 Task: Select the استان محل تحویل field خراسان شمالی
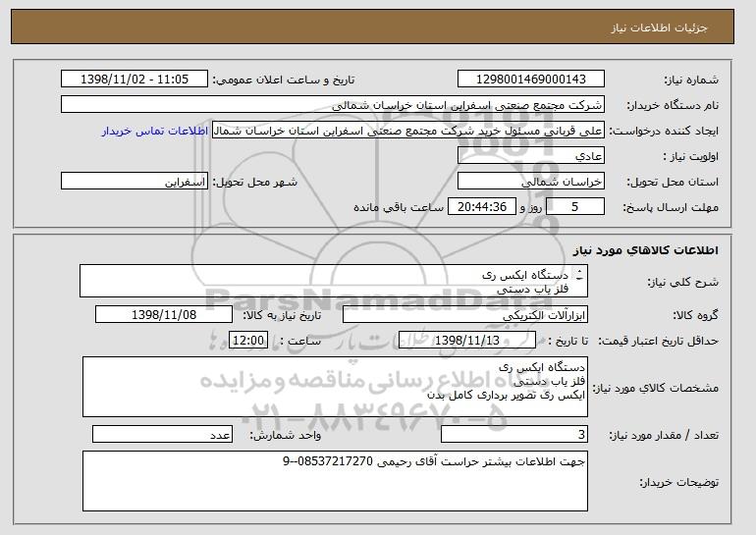tap(531, 182)
